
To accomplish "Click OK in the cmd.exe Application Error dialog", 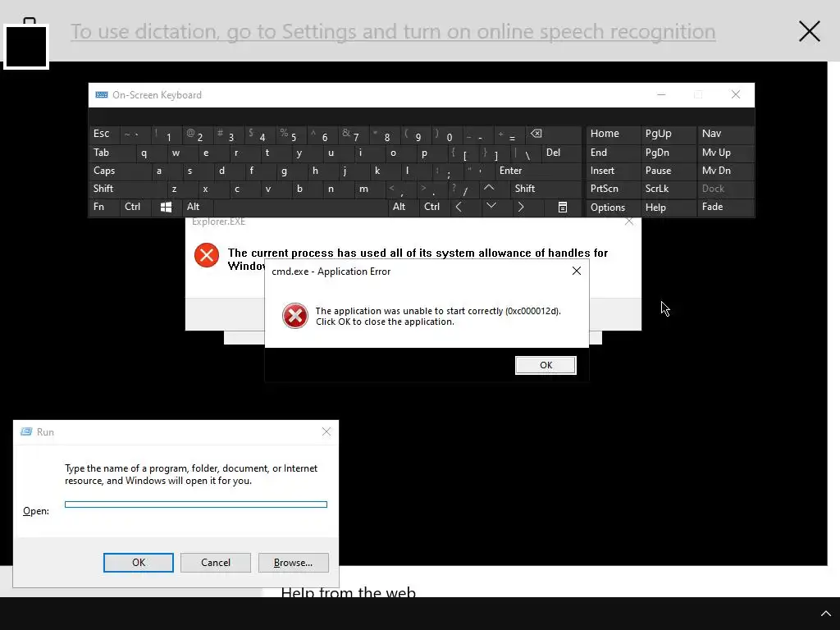I will pos(546,365).
